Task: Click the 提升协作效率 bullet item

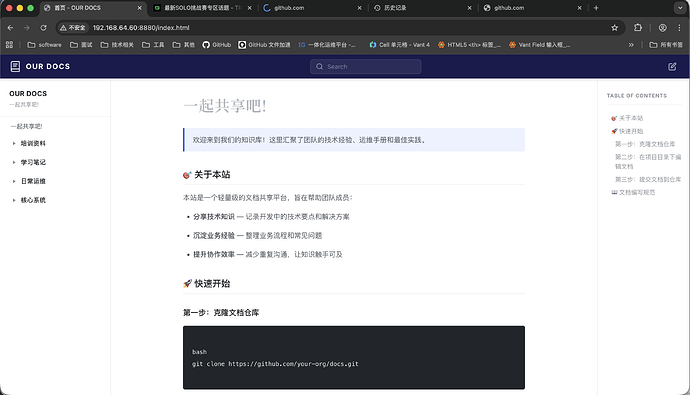Action: click(268, 254)
